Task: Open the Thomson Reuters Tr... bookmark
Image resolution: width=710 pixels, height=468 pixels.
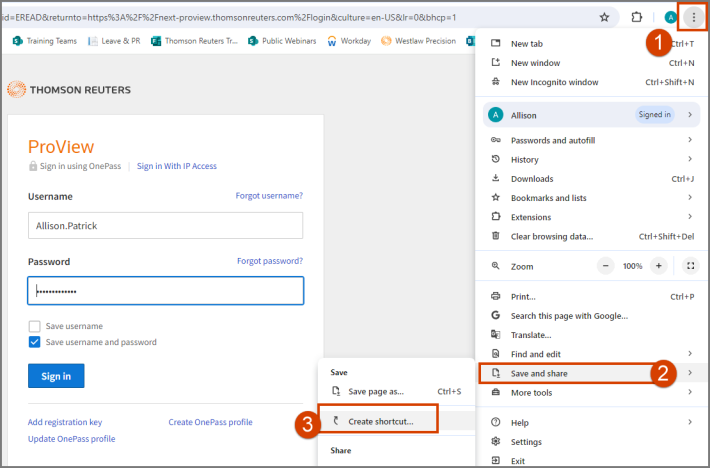Action: click(194, 41)
